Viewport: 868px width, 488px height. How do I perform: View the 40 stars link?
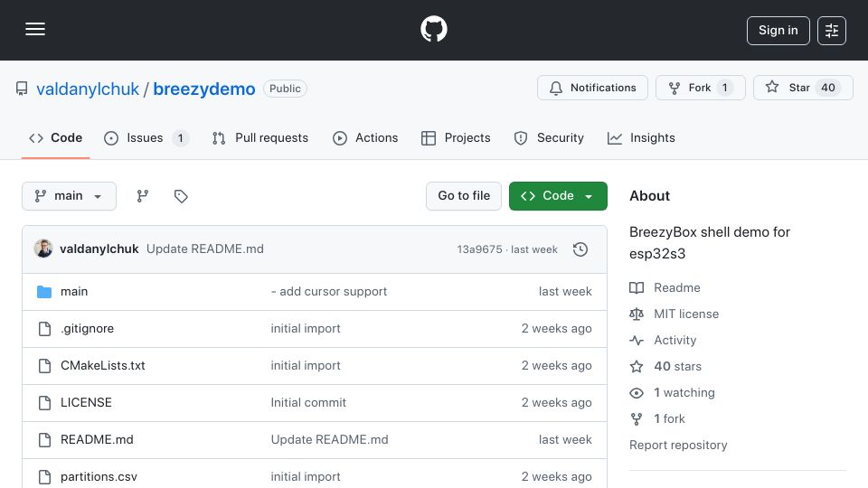(x=677, y=366)
